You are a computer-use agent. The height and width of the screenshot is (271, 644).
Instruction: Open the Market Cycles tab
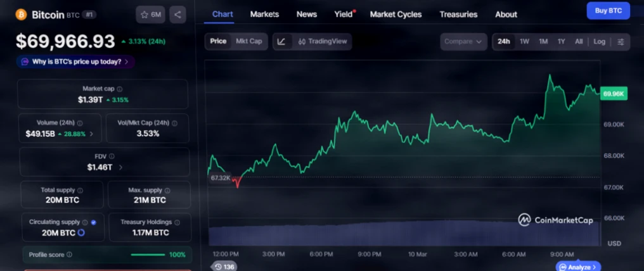(x=396, y=15)
